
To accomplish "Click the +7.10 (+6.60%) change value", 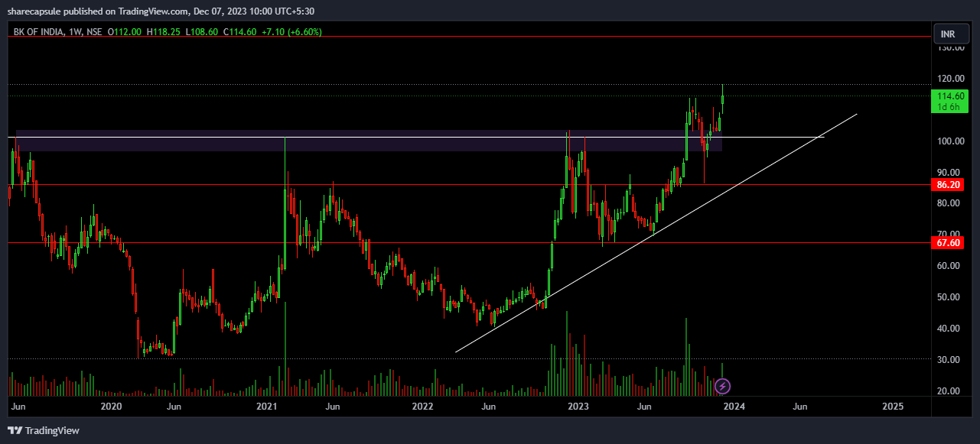I will click(291, 32).
